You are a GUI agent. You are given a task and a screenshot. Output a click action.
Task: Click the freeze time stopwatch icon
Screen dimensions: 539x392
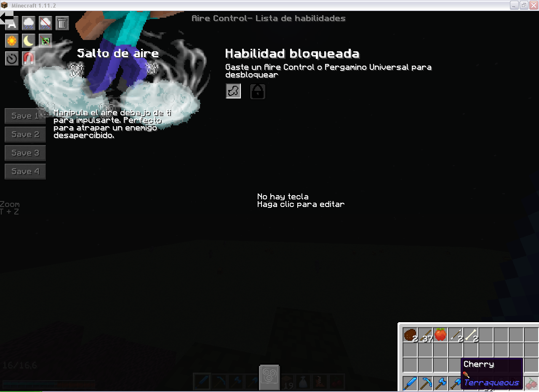coord(11,58)
